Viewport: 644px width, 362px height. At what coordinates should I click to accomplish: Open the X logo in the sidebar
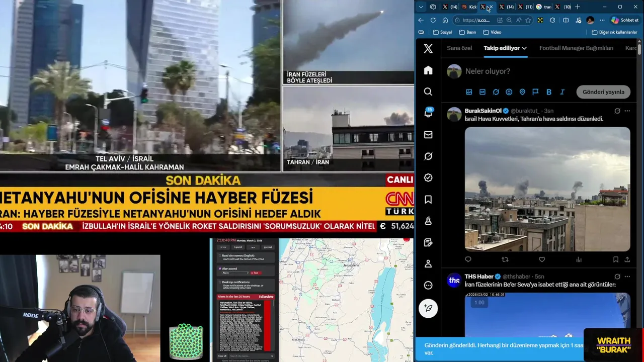(x=428, y=49)
